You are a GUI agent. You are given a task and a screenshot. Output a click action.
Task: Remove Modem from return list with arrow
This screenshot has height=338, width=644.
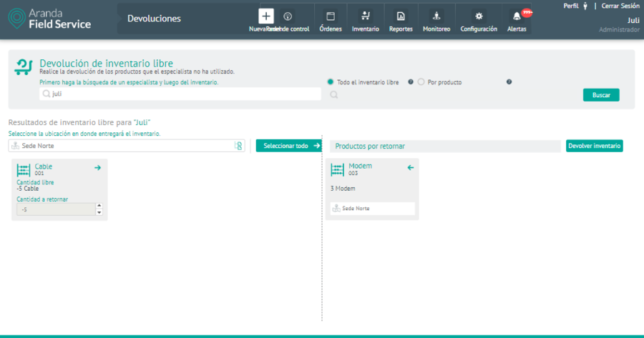click(411, 168)
